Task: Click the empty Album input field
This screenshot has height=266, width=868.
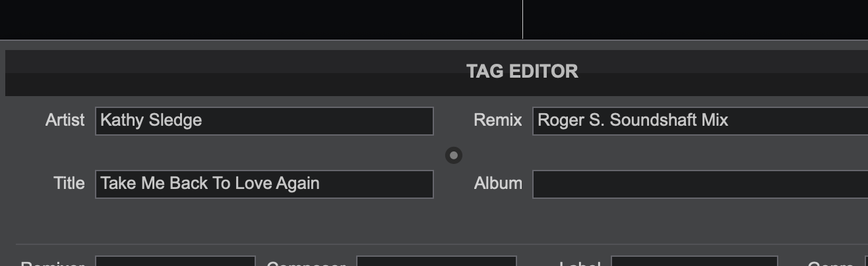Action: (700, 184)
